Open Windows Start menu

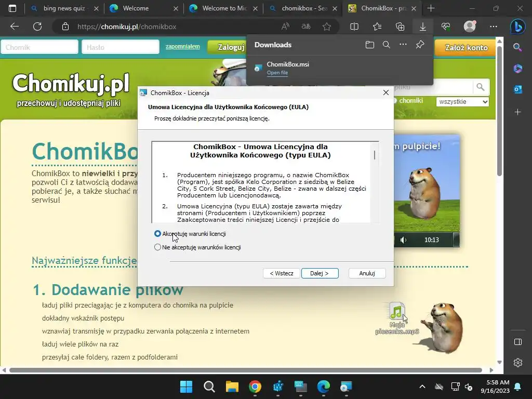tap(187, 387)
